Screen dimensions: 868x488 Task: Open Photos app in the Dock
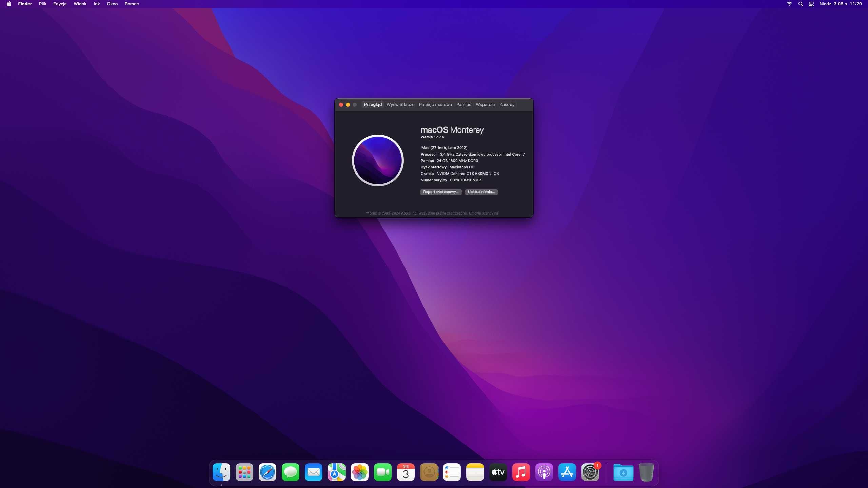click(360, 472)
